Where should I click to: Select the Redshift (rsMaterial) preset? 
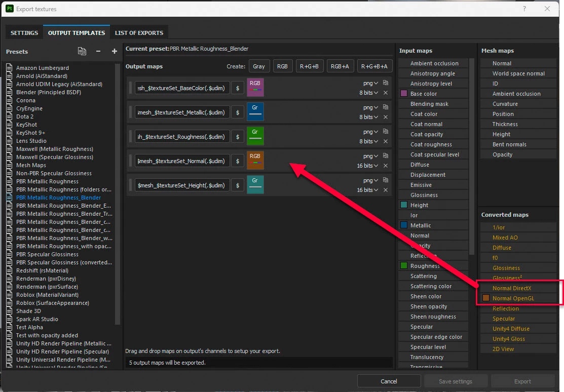pyautogui.click(x=42, y=270)
